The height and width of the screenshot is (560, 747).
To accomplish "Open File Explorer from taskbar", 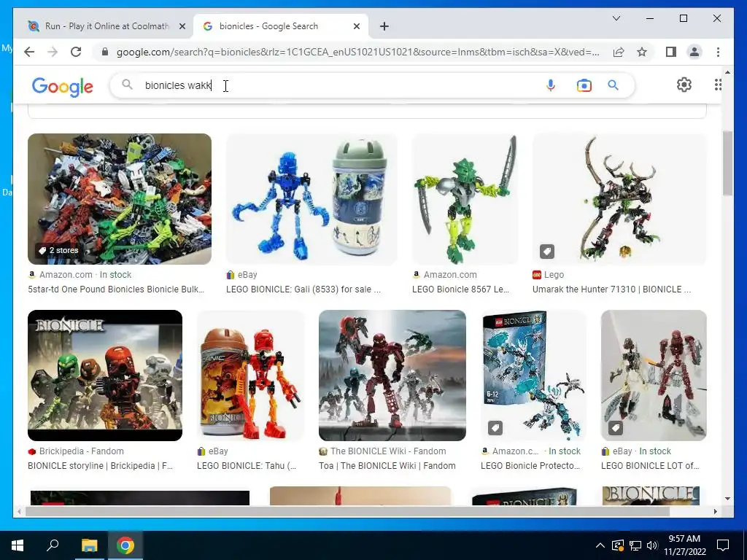I will pos(89,545).
